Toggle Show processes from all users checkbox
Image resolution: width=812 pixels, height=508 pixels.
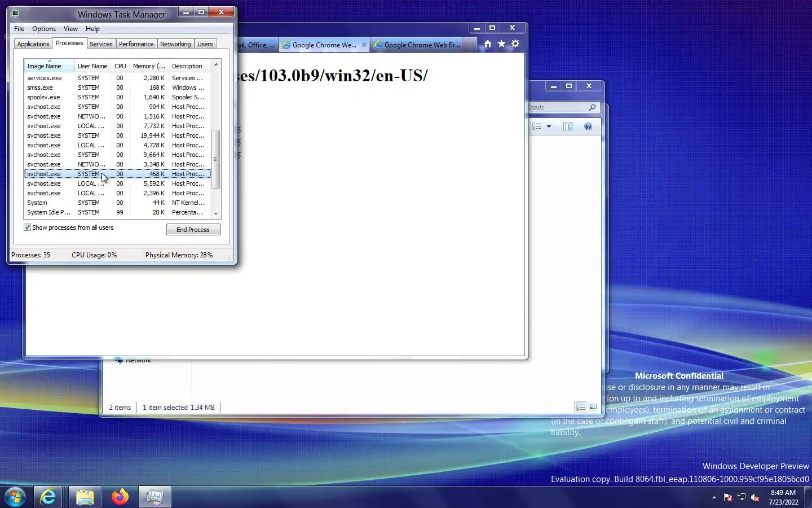pyautogui.click(x=27, y=227)
